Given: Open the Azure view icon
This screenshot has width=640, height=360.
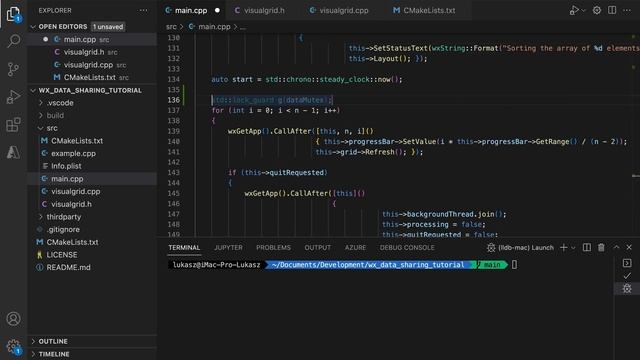Looking at the screenshot, I should (x=13, y=152).
